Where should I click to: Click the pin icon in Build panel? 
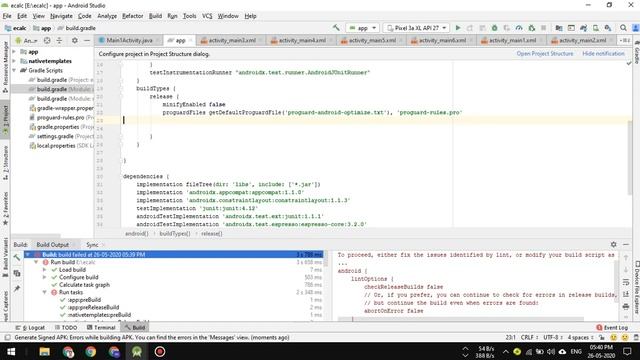(17, 289)
